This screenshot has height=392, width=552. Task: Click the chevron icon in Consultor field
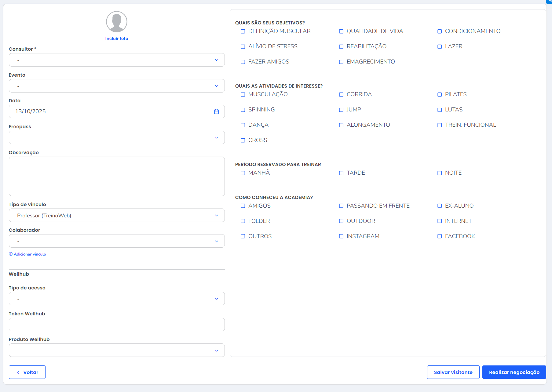[216, 60]
